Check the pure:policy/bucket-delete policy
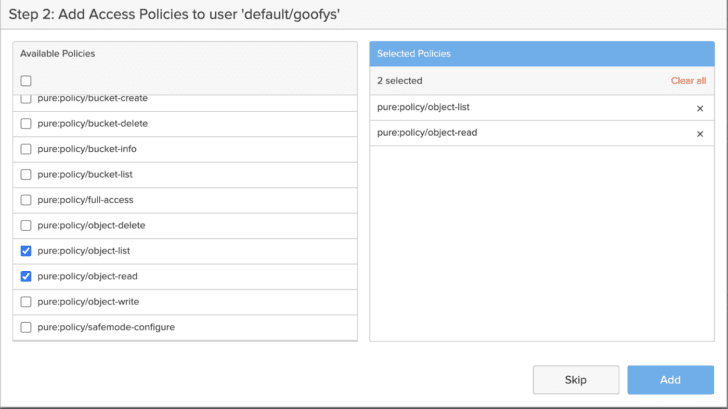The width and height of the screenshot is (728, 409). point(26,124)
